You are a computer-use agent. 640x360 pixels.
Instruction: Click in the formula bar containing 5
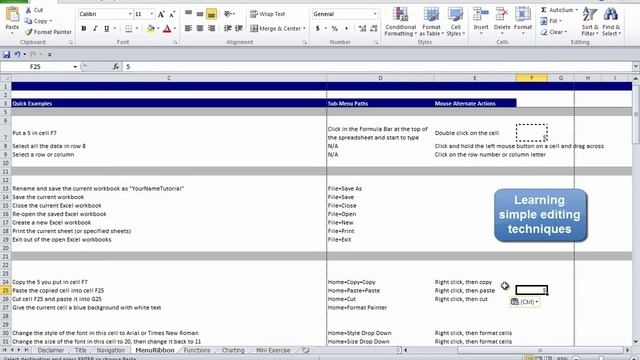pyautogui.click(x=378, y=67)
